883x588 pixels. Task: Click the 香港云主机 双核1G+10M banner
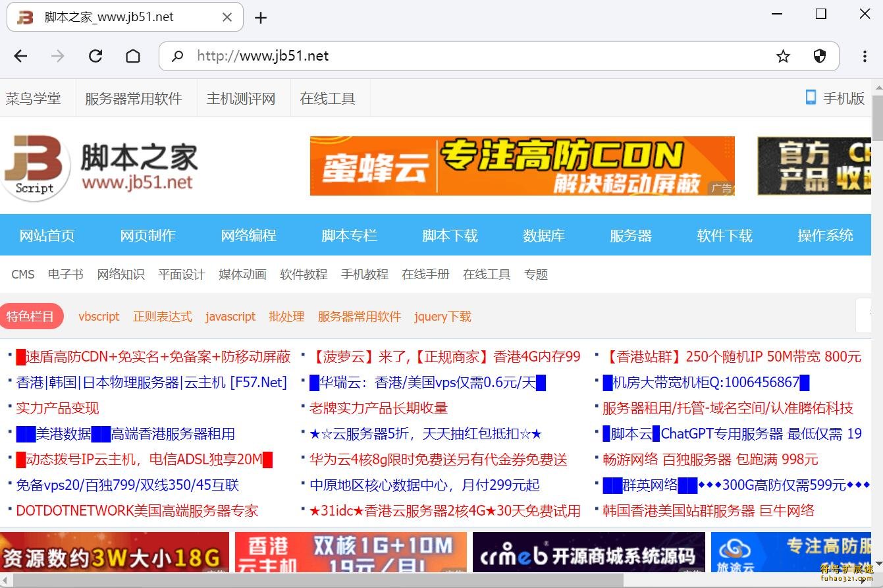pos(350,552)
